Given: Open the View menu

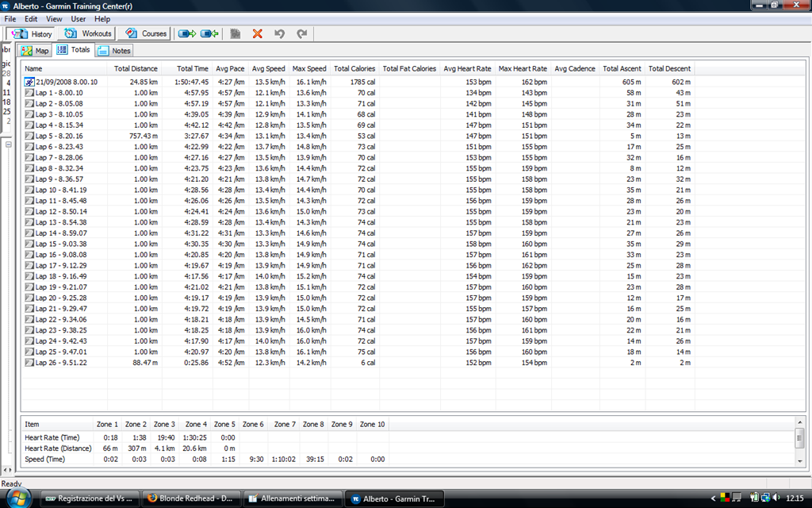Looking at the screenshot, I should point(54,19).
